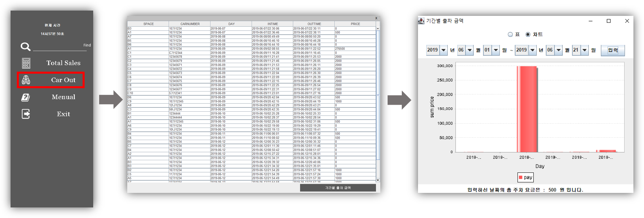Click the SPACE column header
The height and width of the screenshot is (218, 644).
coord(148,24)
